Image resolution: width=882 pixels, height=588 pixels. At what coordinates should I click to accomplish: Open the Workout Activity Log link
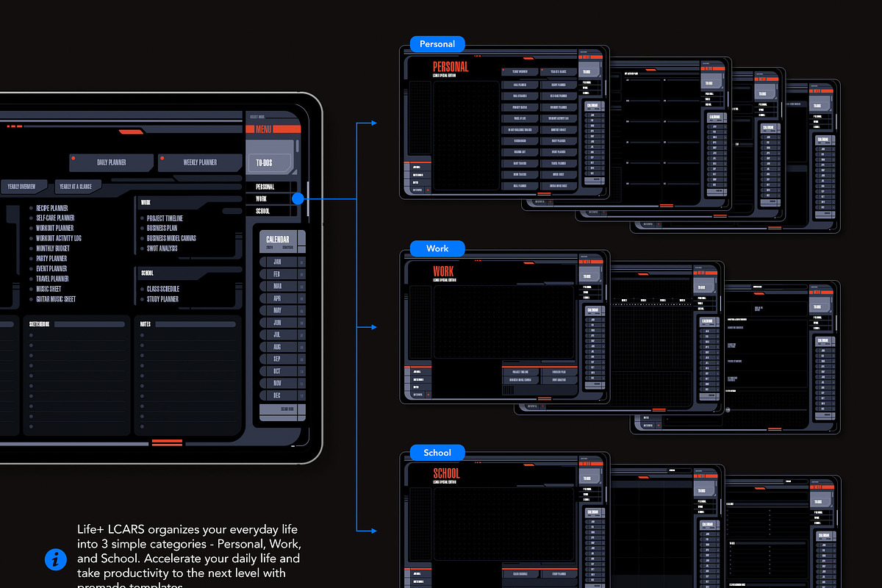pos(59,238)
